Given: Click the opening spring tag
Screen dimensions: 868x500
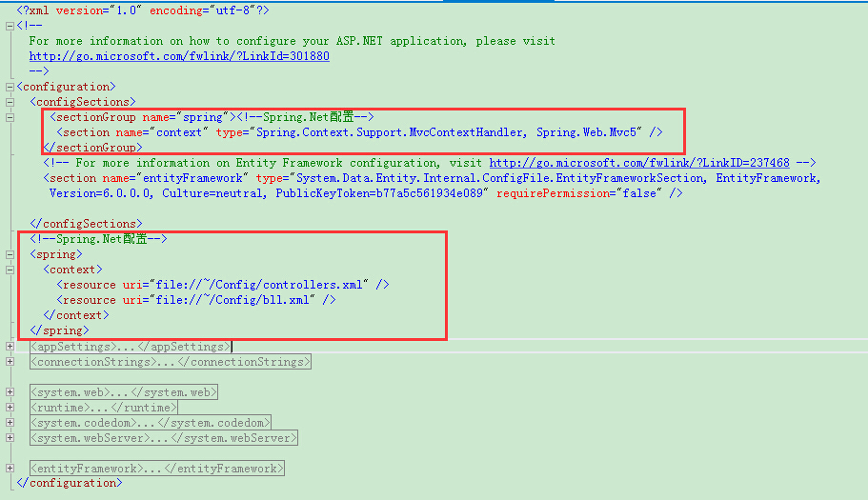Looking at the screenshot, I should [56, 254].
